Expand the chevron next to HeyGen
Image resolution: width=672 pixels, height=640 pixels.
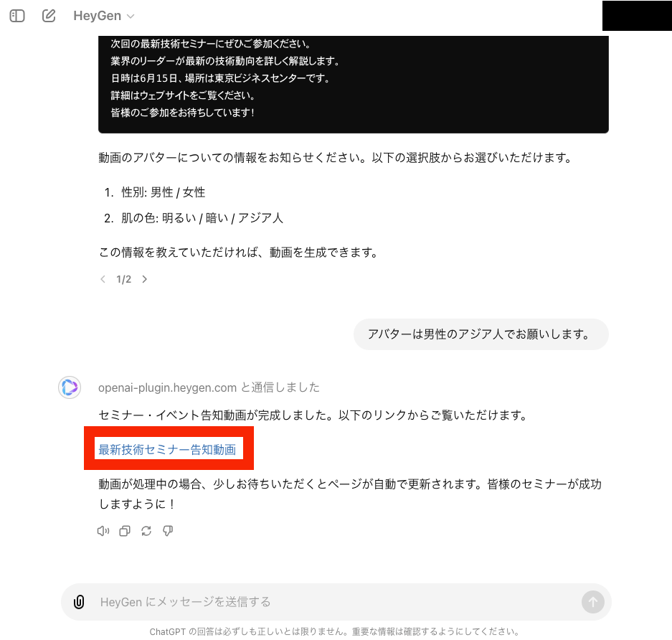point(131,17)
